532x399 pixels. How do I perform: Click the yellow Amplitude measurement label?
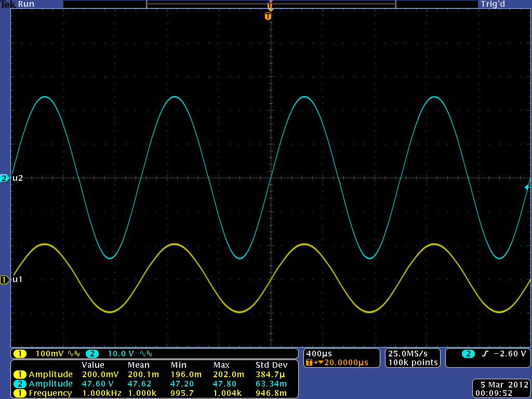coord(51,375)
